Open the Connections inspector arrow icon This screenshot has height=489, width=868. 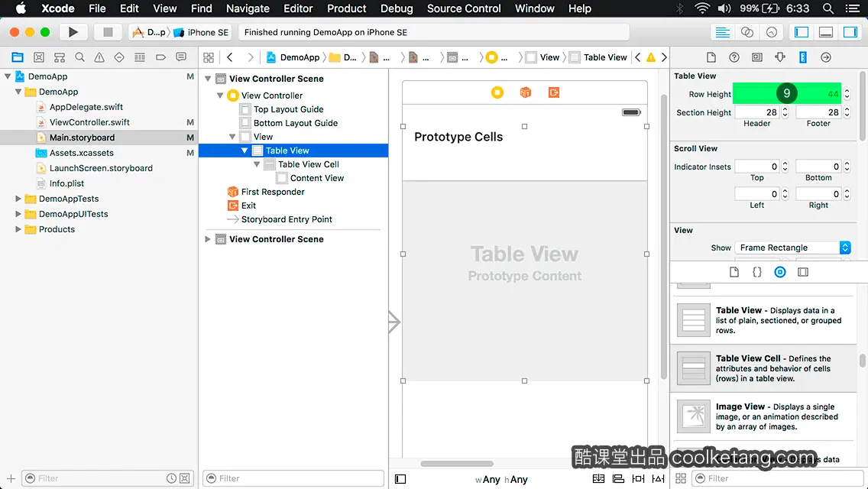click(825, 57)
